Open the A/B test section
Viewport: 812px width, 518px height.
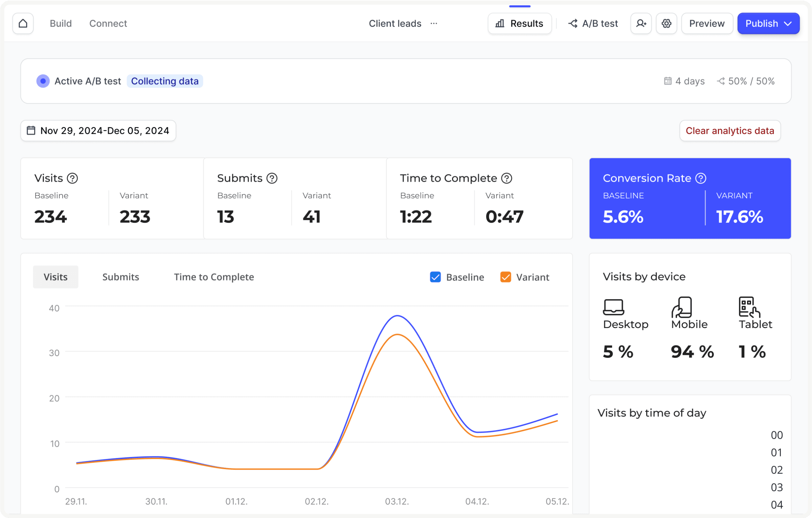tap(593, 23)
